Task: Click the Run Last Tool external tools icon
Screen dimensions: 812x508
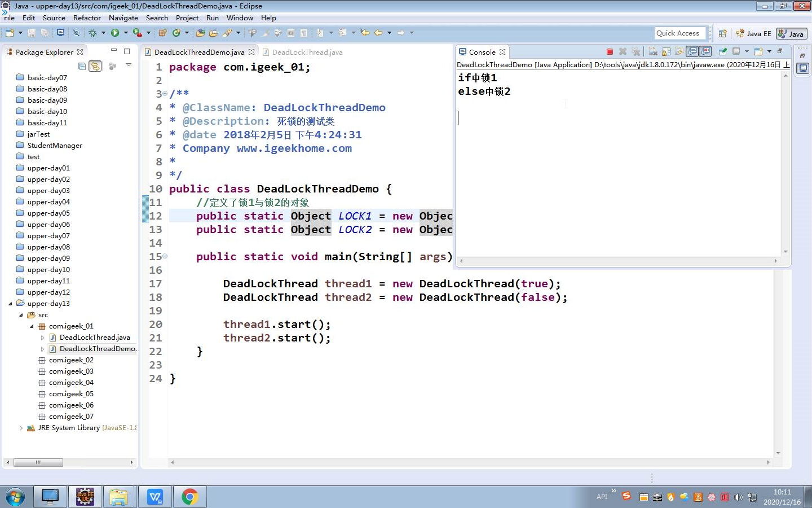Action: coord(137,33)
